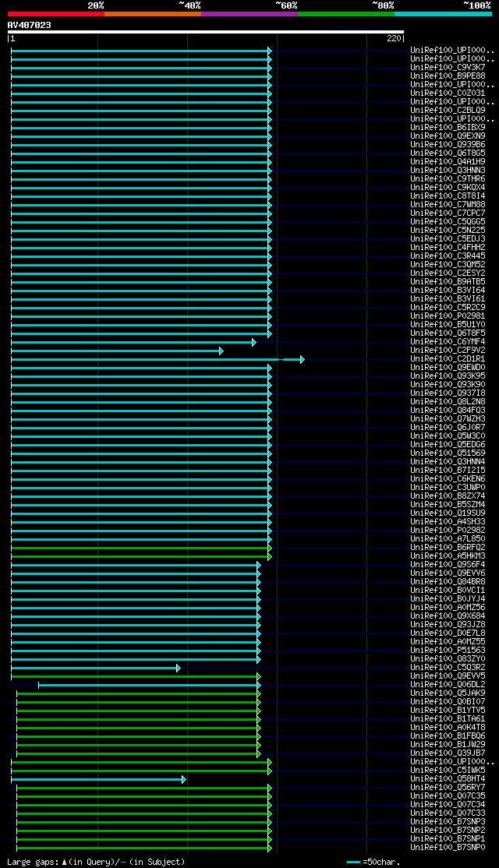The image size is (499, 868).
Task: Click the yellow large-gap marker in the legend
Action: pyautogui.click(x=64, y=862)
